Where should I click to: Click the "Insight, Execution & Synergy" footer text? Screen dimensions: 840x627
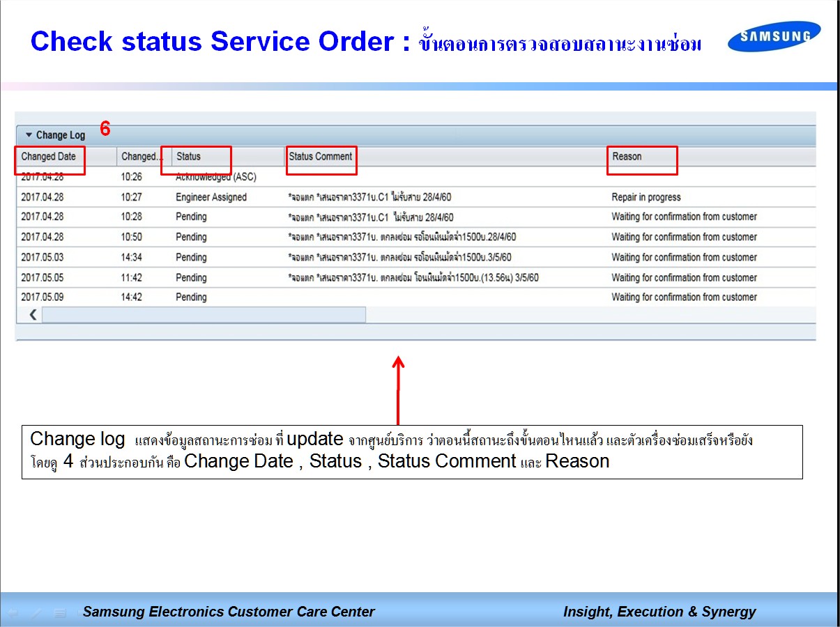click(x=659, y=612)
